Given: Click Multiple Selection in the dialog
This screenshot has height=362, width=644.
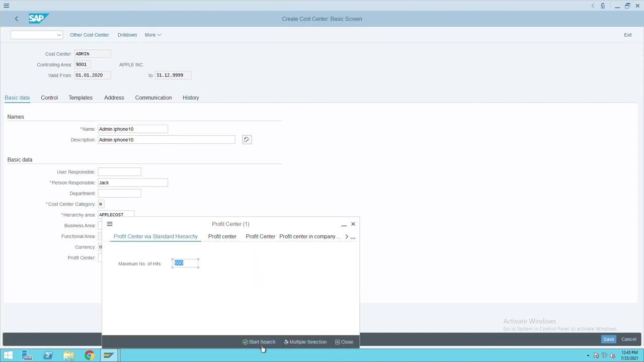Looking at the screenshot, I should (x=305, y=342).
